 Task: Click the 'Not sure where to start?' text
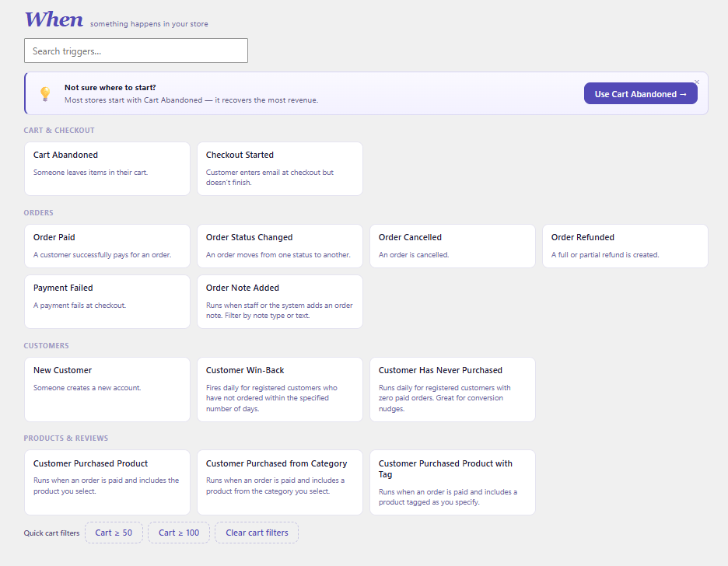pyautogui.click(x=110, y=87)
